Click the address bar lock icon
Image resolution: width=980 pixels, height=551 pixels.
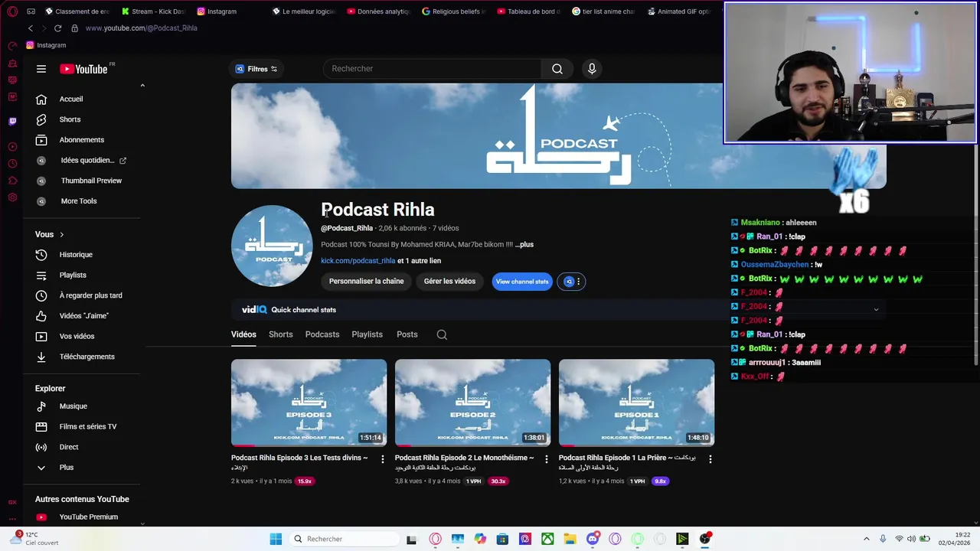tap(74, 28)
